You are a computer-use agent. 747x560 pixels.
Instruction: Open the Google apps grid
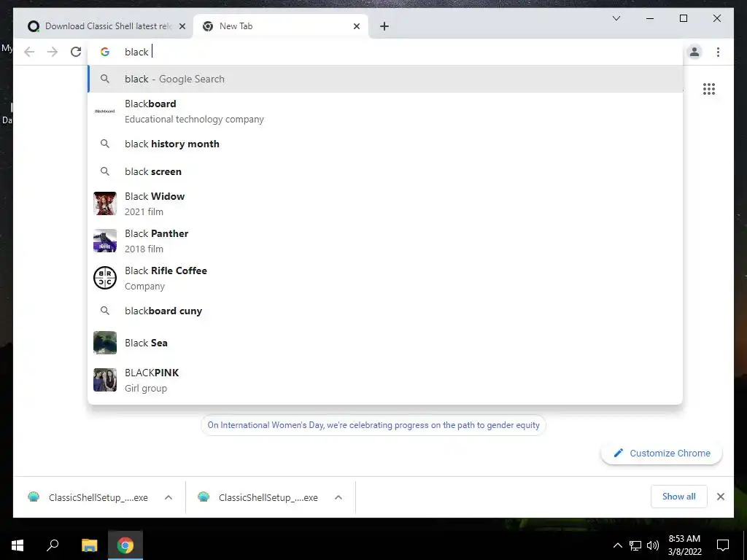pyautogui.click(x=709, y=89)
